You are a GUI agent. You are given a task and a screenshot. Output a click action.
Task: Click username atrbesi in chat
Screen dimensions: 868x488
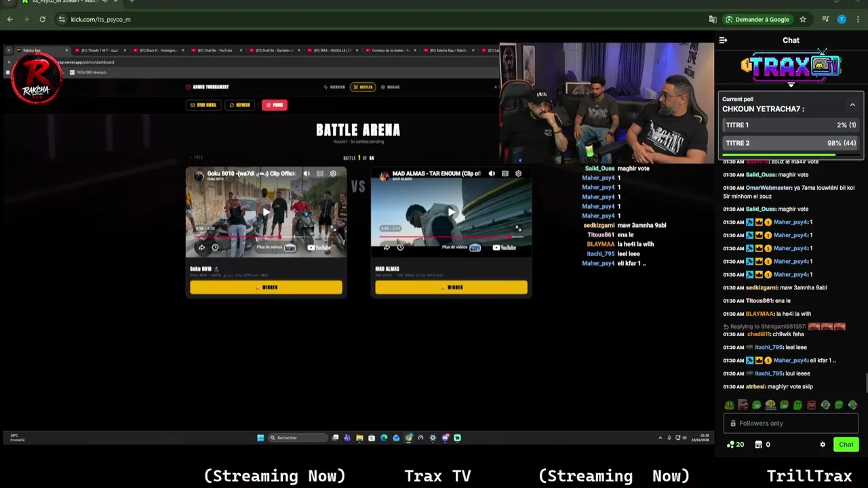coord(755,387)
